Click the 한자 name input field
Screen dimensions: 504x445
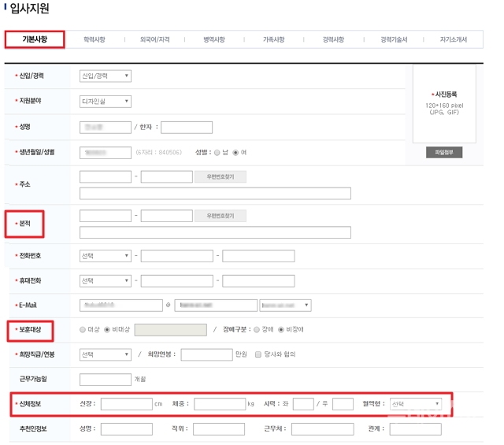(x=187, y=128)
